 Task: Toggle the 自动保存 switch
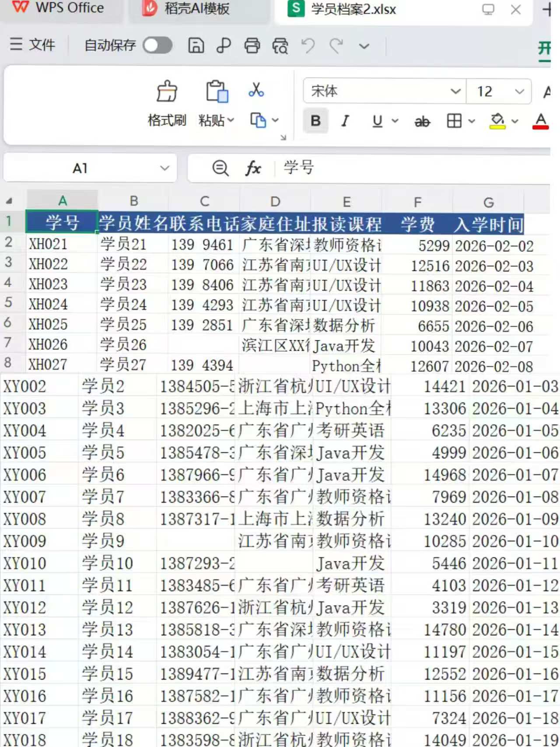(x=157, y=45)
